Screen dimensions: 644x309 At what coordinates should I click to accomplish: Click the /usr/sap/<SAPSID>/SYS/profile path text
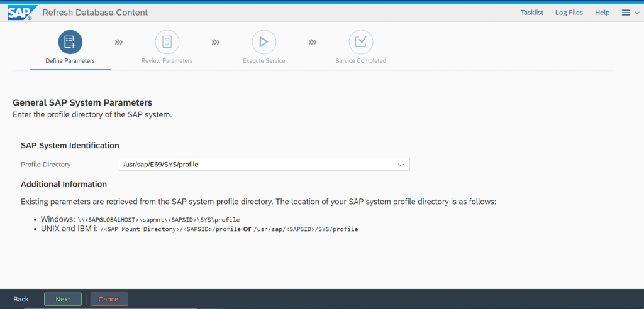[x=306, y=229]
